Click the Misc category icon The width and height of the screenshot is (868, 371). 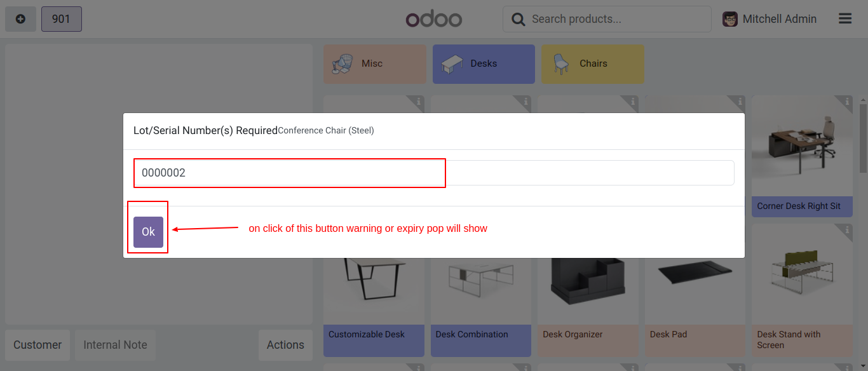click(342, 64)
